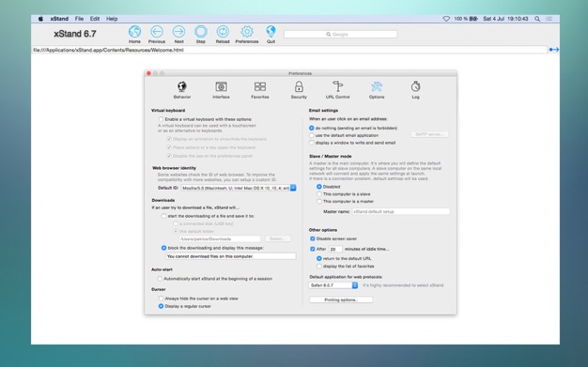Click the go arrow beside the address bar
The height and width of the screenshot is (367, 588).
click(554, 50)
